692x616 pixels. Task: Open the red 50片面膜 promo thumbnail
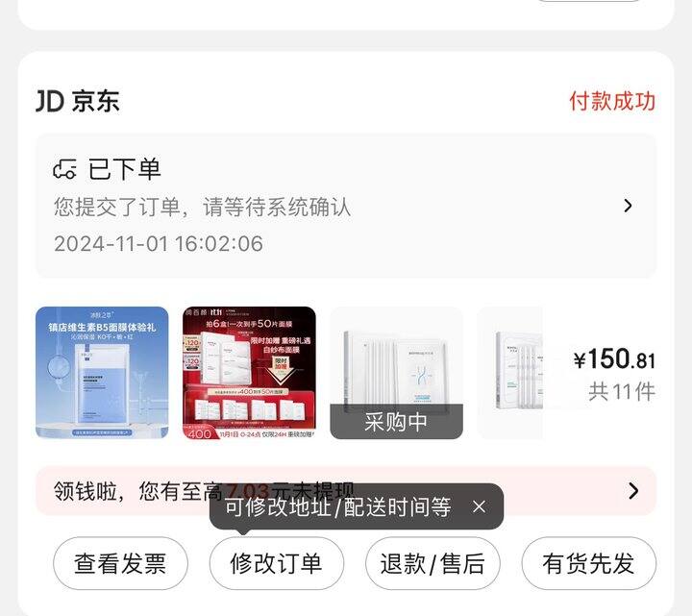pos(249,373)
